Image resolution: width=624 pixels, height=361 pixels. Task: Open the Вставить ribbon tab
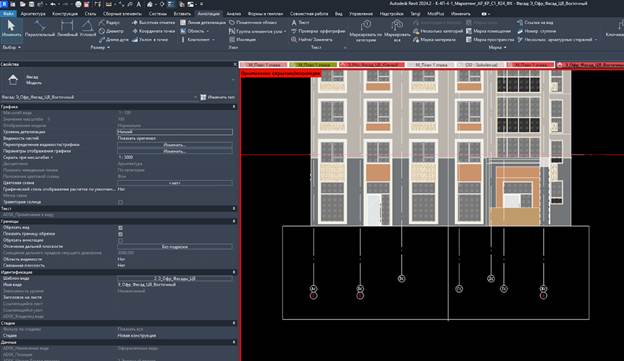tap(182, 14)
